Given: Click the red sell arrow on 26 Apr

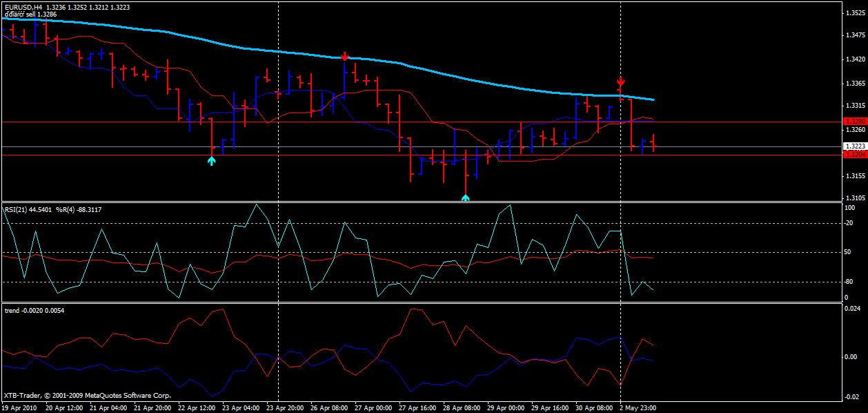Looking at the screenshot, I should click(x=344, y=57).
